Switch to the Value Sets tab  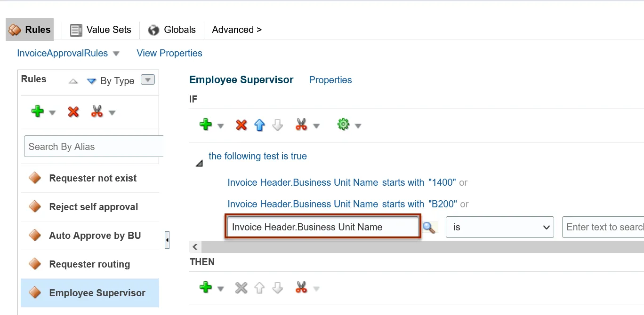pos(101,30)
